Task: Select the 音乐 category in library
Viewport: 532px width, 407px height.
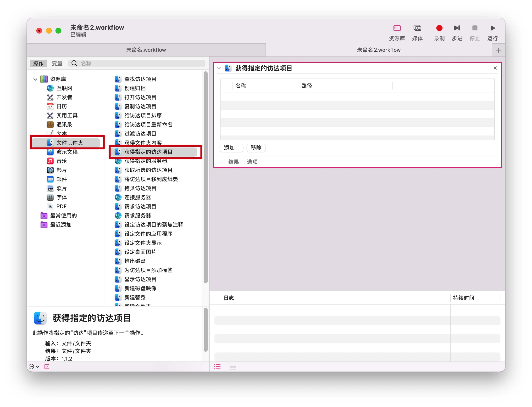Action: click(61, 161)
